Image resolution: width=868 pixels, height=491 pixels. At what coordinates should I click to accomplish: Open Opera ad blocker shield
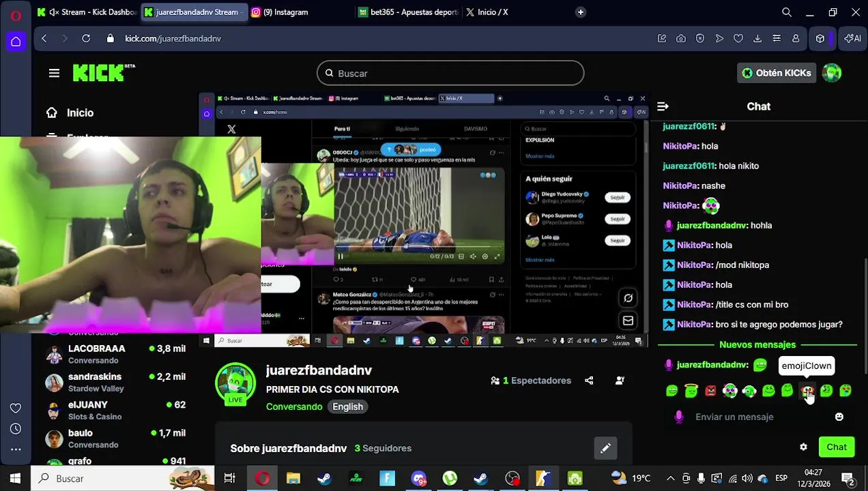700,39
